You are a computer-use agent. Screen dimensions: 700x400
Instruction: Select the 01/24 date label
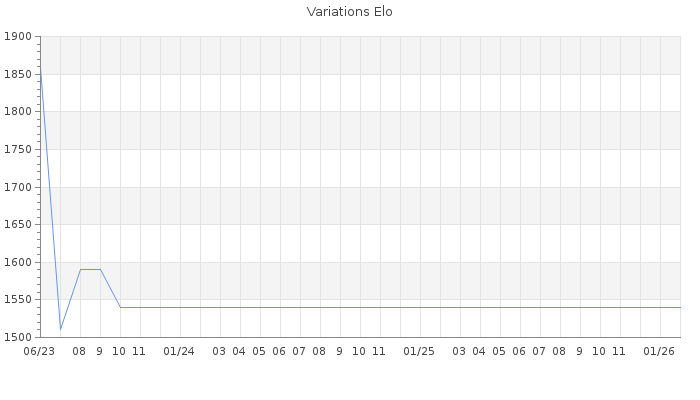(x=179, y=351)
